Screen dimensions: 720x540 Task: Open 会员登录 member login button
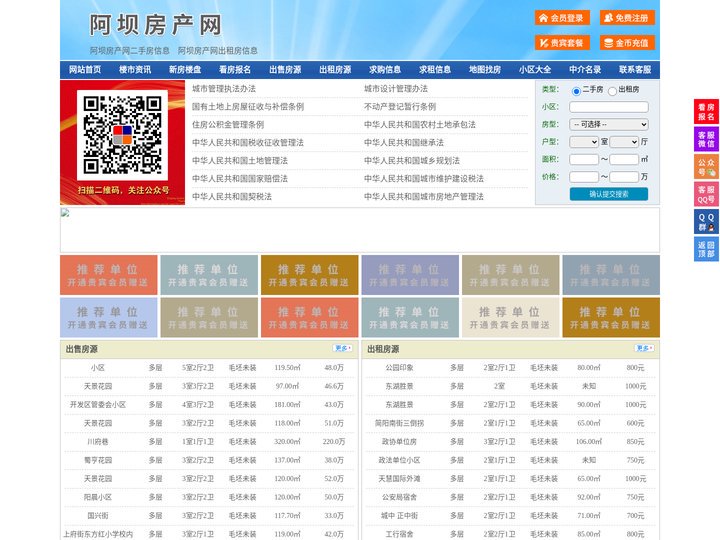[x=562, y=18]
